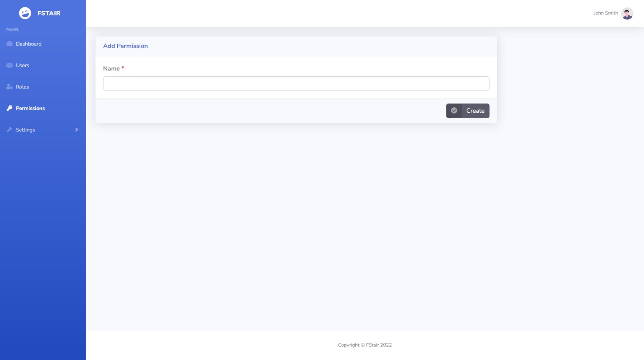
Task: Go to the Users menu item
Action: click(x=23, y=66)
